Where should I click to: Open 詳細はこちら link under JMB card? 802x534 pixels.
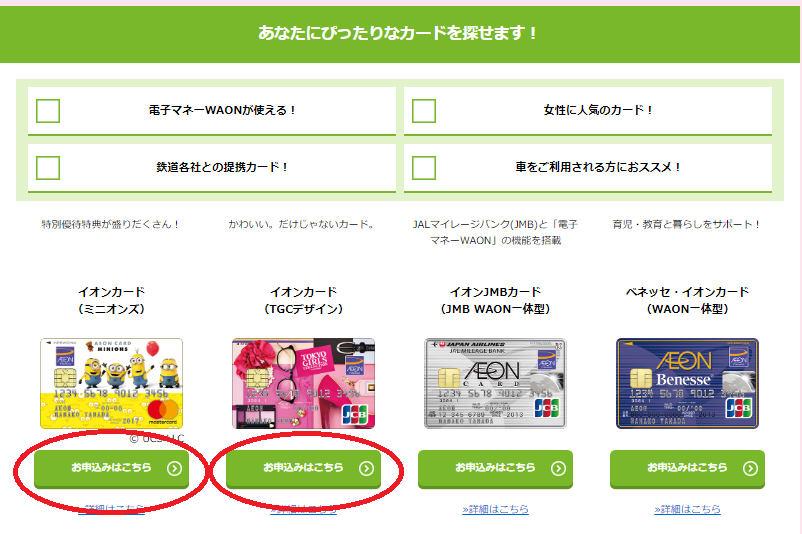(495, 509)
